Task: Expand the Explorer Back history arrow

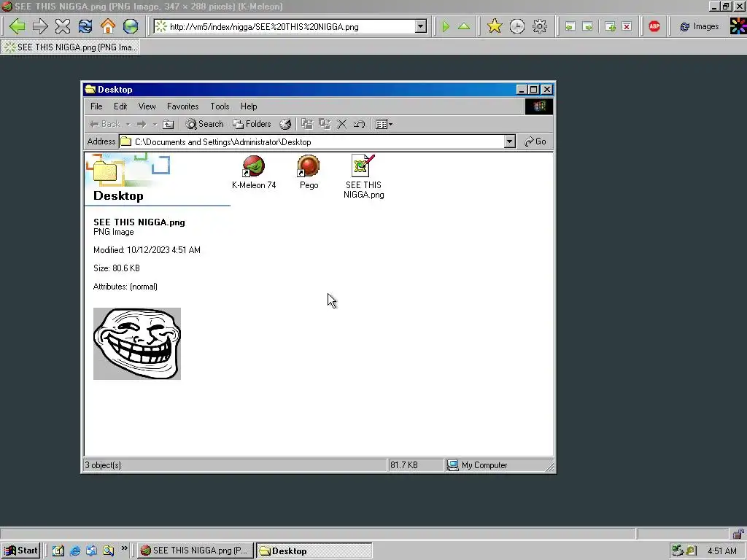Action: (128, 124)
